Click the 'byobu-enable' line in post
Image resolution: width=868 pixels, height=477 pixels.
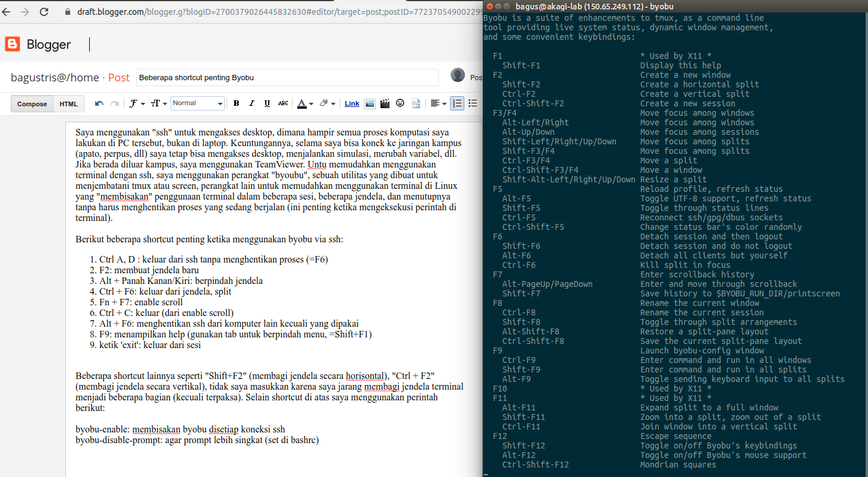click(x=180, y=429)
